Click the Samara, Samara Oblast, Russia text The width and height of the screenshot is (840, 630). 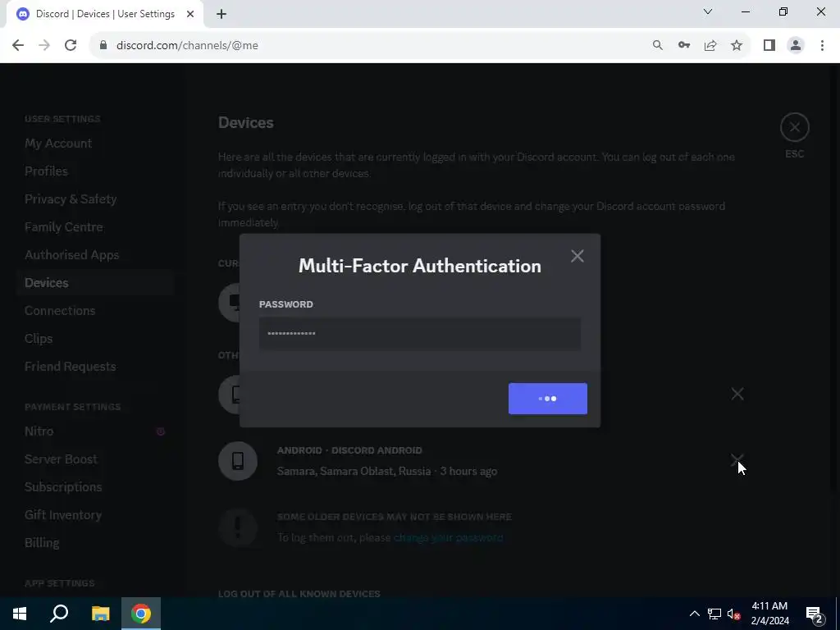tap(354, 472)
